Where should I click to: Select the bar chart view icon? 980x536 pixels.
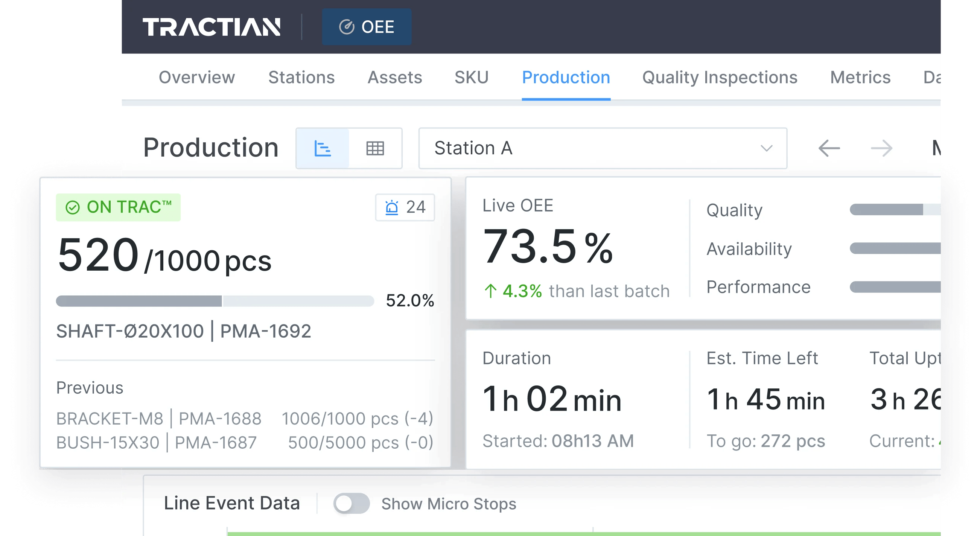click(322, 148)
